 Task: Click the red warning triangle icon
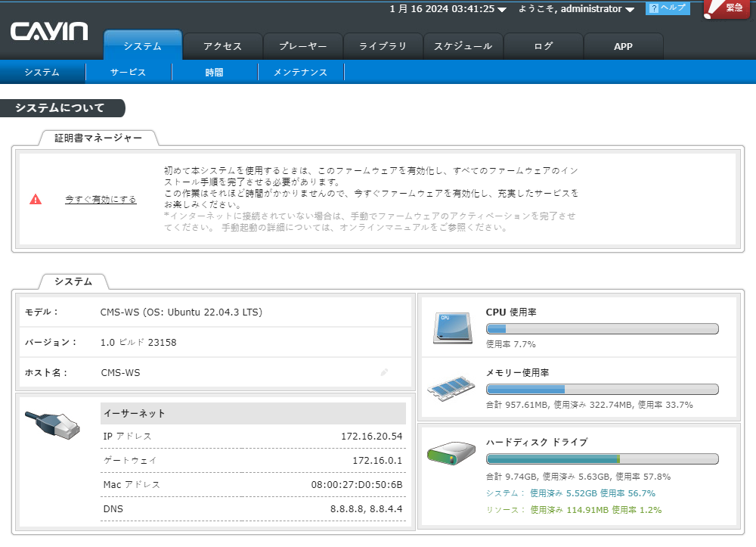(x=36, y=199)
